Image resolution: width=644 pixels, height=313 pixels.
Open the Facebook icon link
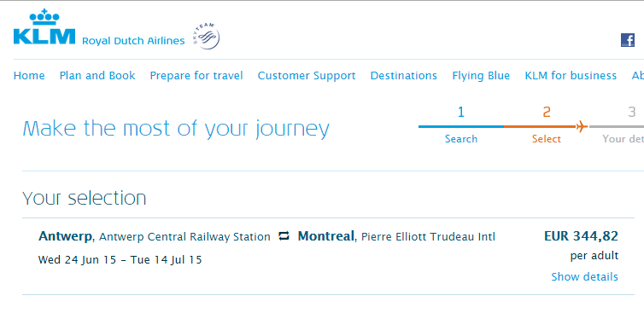pyautogui.click(x=628, y=40)
